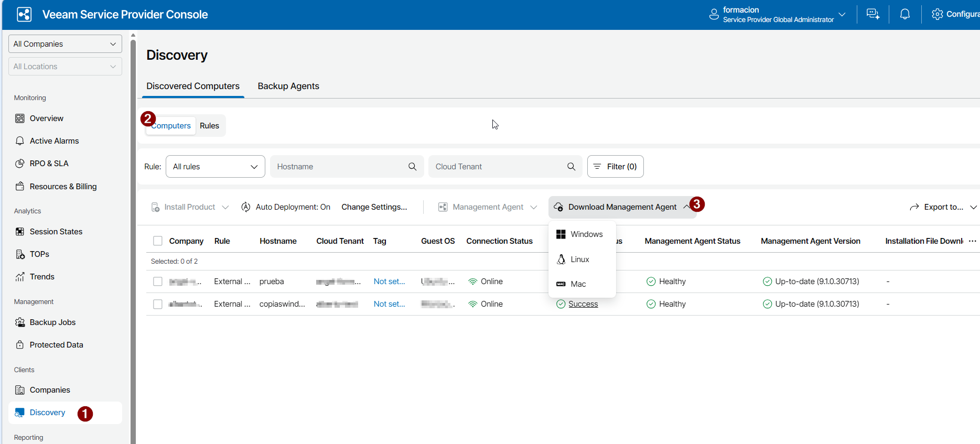Image resolution: width=980 pixels, height=444 pixels.
Task: Click the Overview dashboard icon
Action: [x=20, y=118]
